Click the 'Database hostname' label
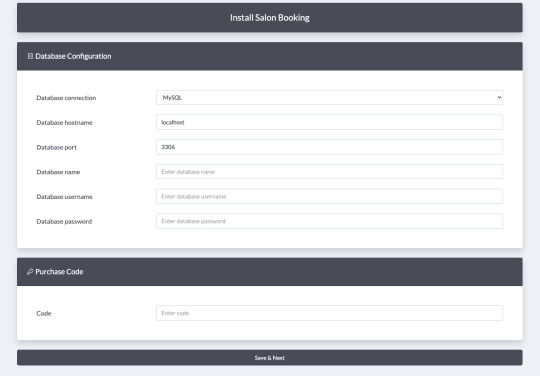 [64, 123]
